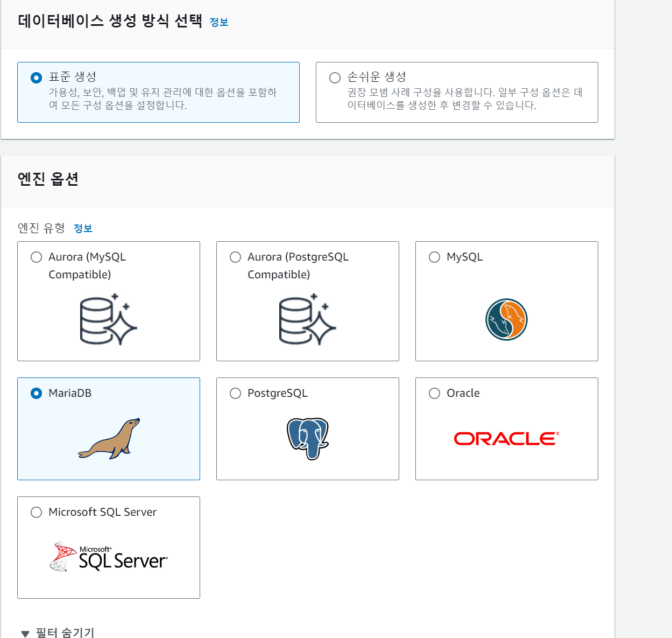
Task: Choose Aurora (MySQL Compatible) radio button
Action: pos(36,257)
